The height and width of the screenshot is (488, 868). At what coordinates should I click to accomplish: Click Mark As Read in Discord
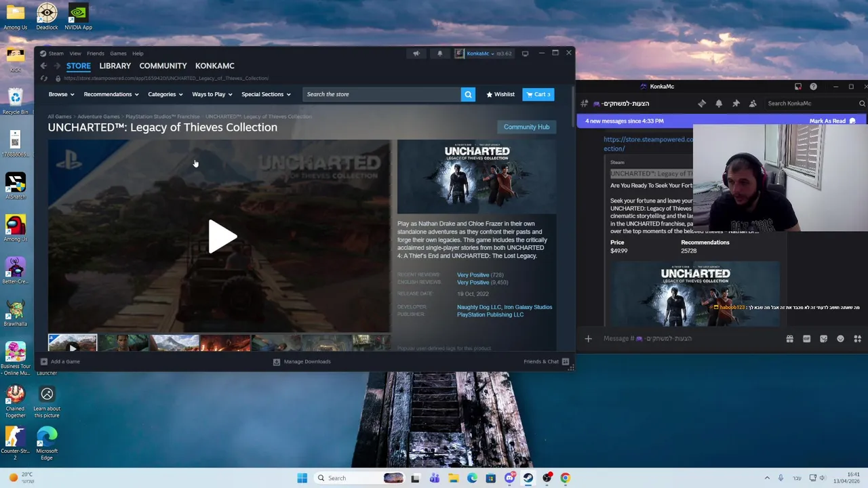tap(833, 121)
